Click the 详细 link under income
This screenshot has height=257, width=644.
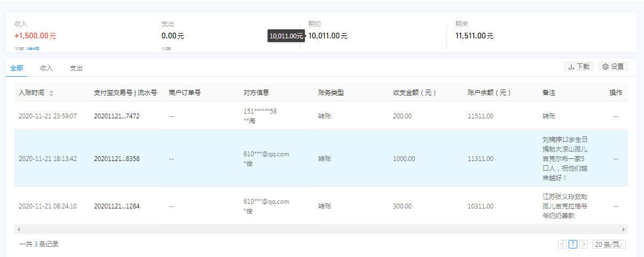(33, 50)
